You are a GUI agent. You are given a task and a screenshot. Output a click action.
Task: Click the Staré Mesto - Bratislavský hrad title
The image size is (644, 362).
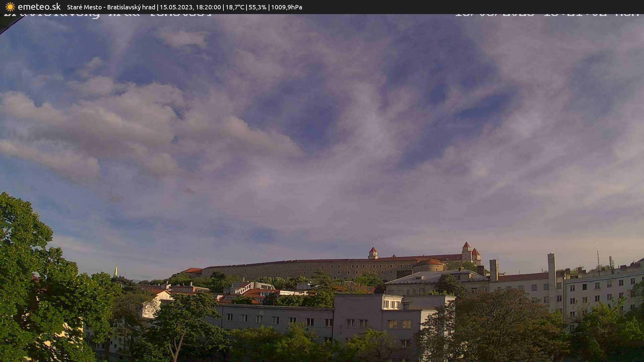point(111,7)
